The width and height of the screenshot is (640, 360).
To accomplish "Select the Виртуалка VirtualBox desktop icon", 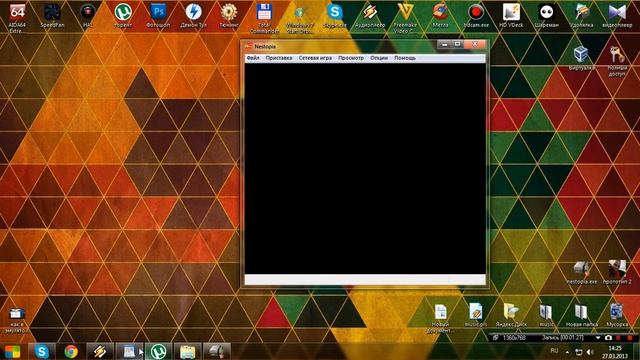I will (x=581, y=58).
